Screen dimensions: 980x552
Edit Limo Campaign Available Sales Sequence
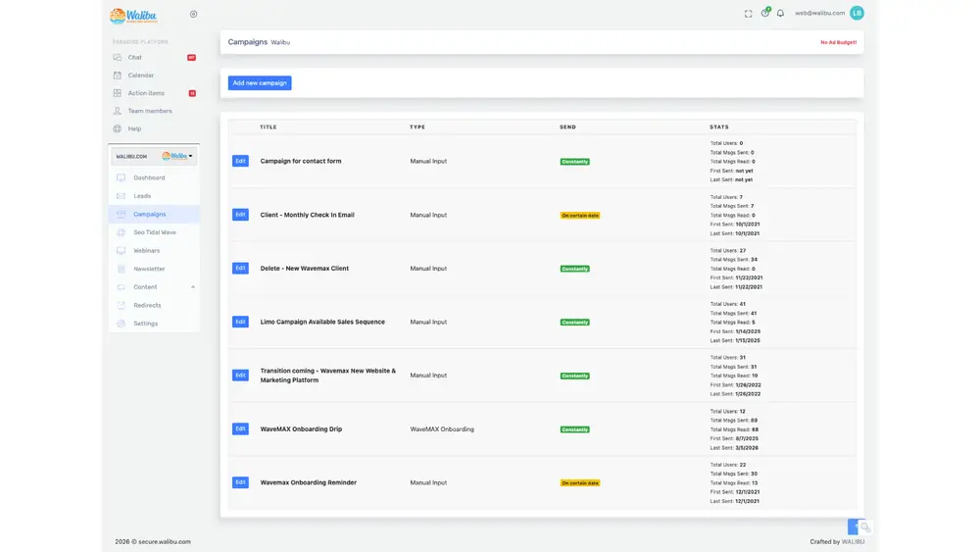tap(240, 322)
